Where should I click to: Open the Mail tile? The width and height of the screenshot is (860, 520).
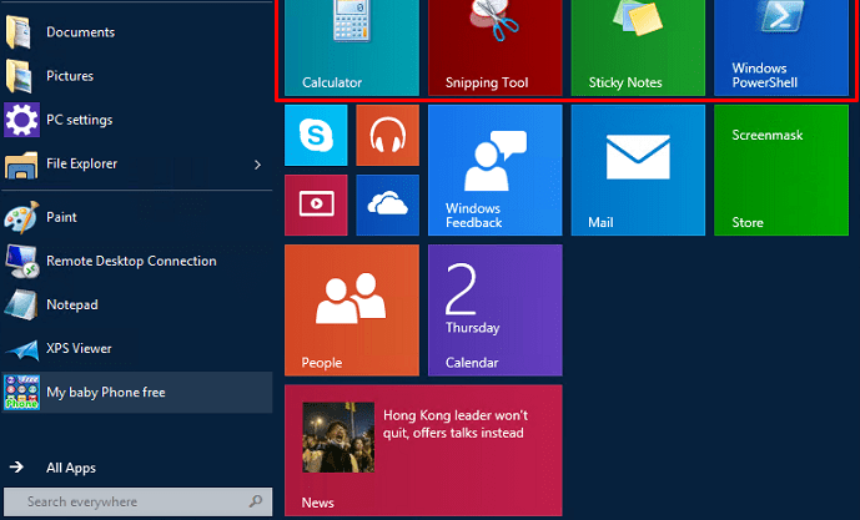coord(638,170)
